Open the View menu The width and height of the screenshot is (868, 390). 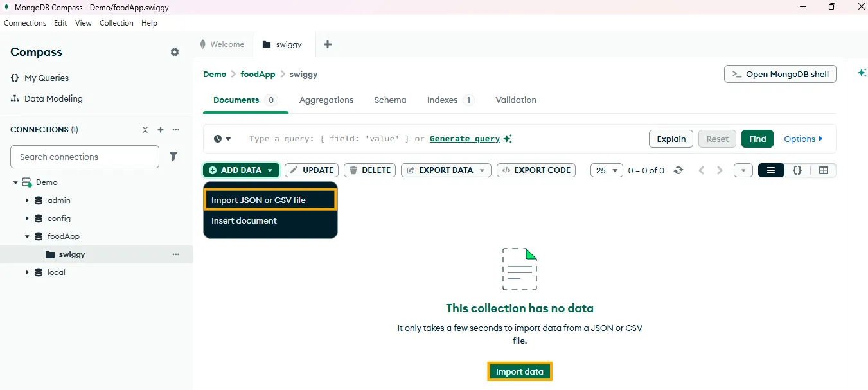pyautogui.click(x=84, y=23)
